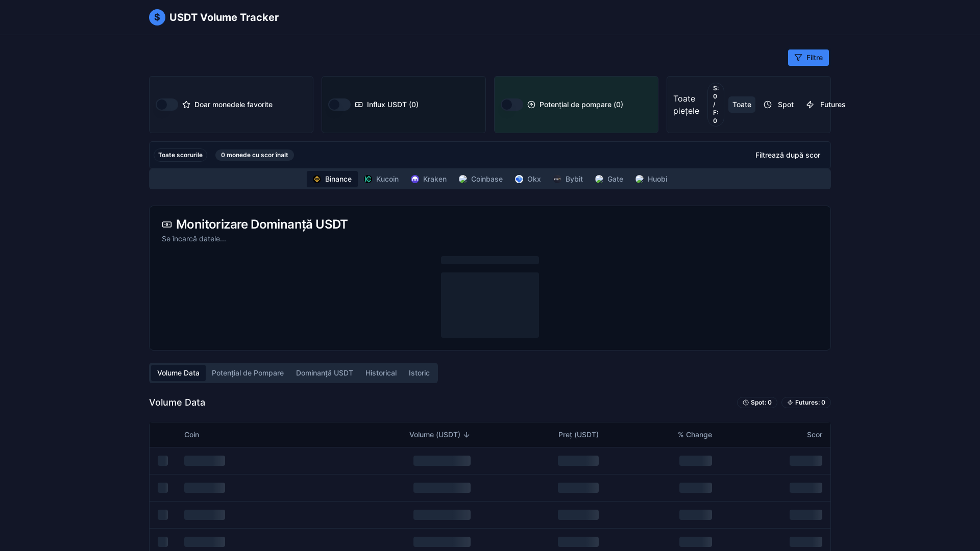Viewport: 980px width, 551px height.
Task: Open the Dominanță USDT tab
Action: pos(325,373)
